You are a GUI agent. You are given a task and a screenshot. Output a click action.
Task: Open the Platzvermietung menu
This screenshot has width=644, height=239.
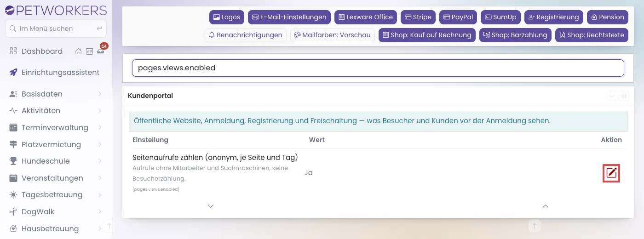pyautogui.click(x=56, y=144)
